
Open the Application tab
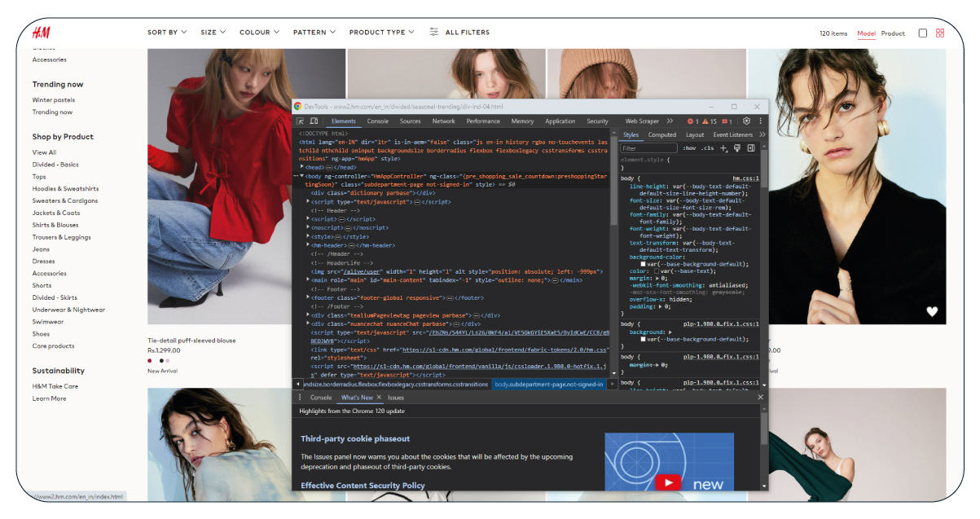(560, 121)
